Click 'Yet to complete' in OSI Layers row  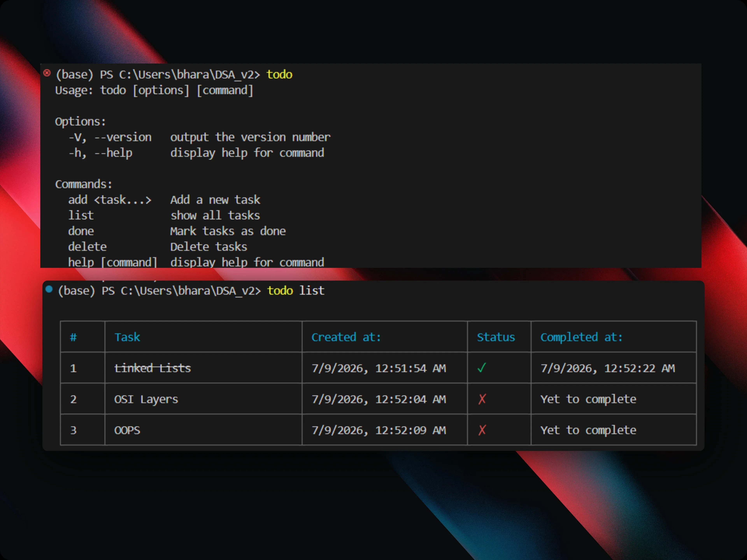(588, 399)
